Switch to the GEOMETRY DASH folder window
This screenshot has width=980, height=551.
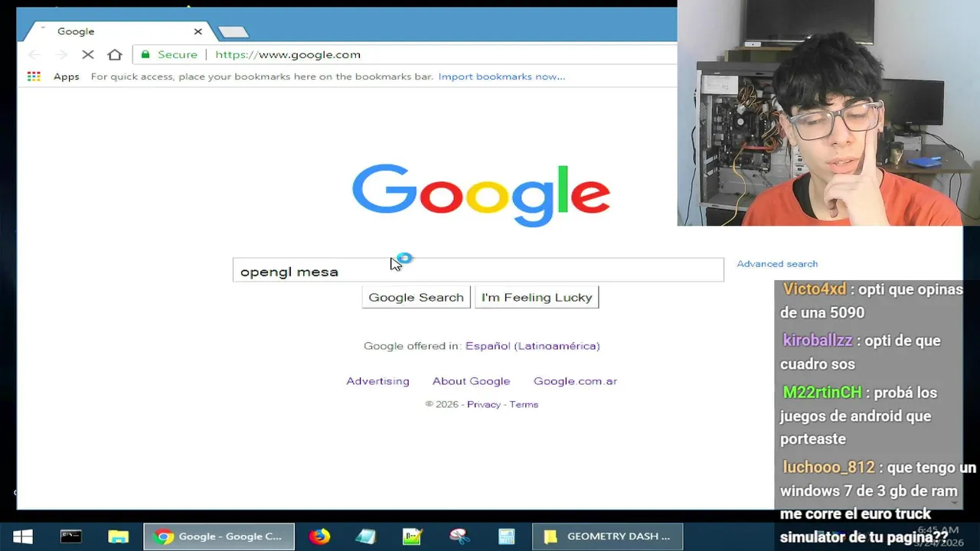point(608,536)
